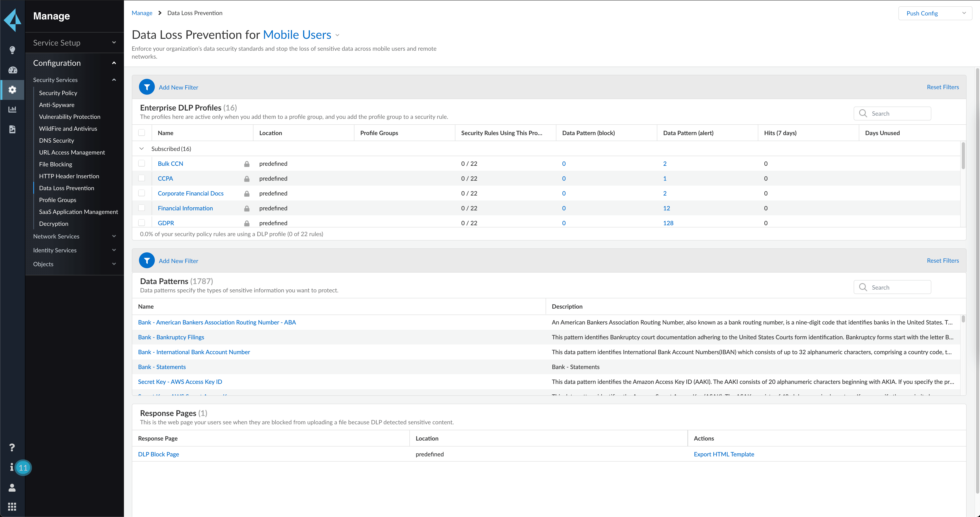Open the user profile icon at bottom
This screenshot has width=980, height=517.
(x=12, y=487)
